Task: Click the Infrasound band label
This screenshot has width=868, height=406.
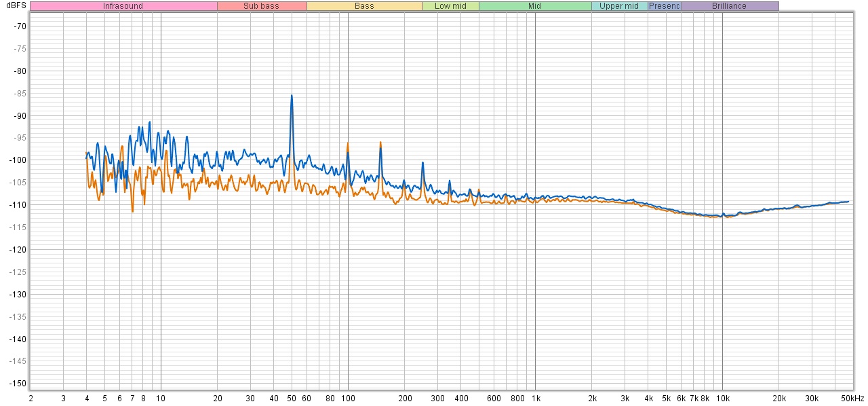Action: point(123,6)
